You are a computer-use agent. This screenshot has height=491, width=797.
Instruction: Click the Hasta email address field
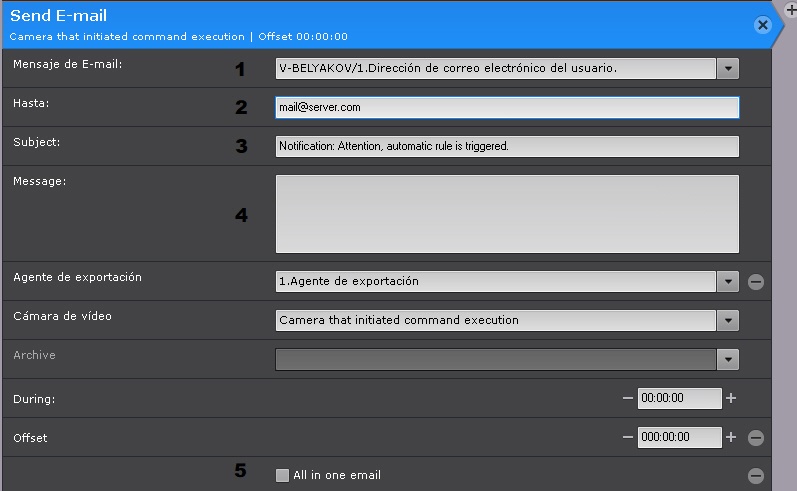[507, 108]
